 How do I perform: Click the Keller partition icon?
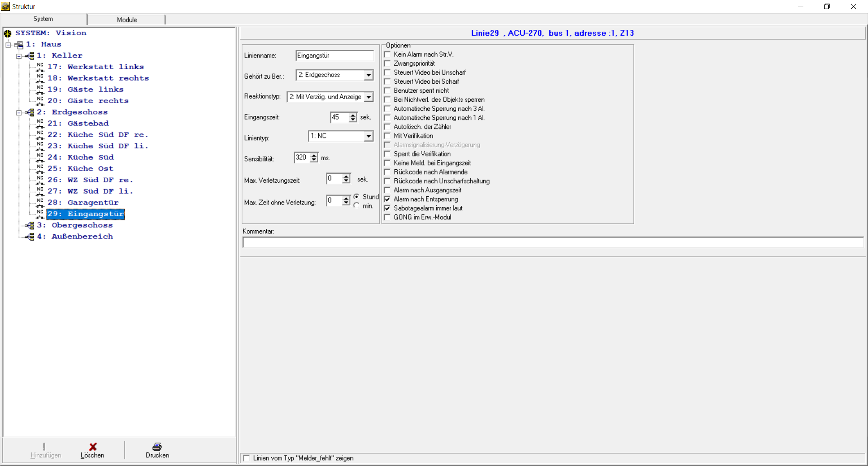coord(30,56)
